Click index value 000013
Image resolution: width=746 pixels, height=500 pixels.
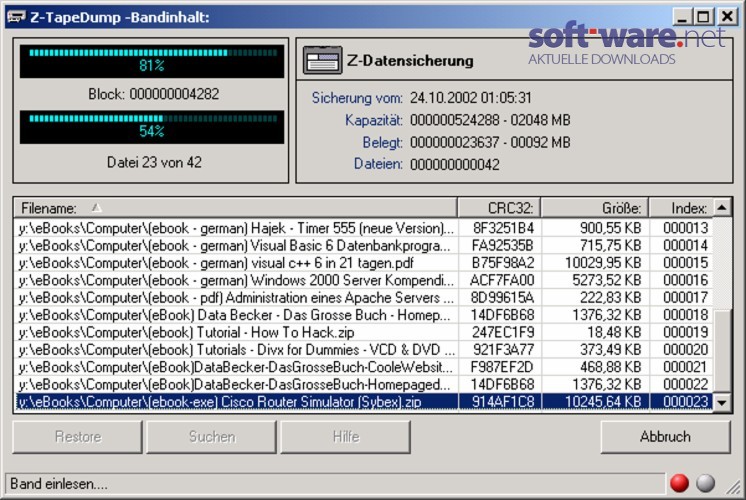coord(686,228)
